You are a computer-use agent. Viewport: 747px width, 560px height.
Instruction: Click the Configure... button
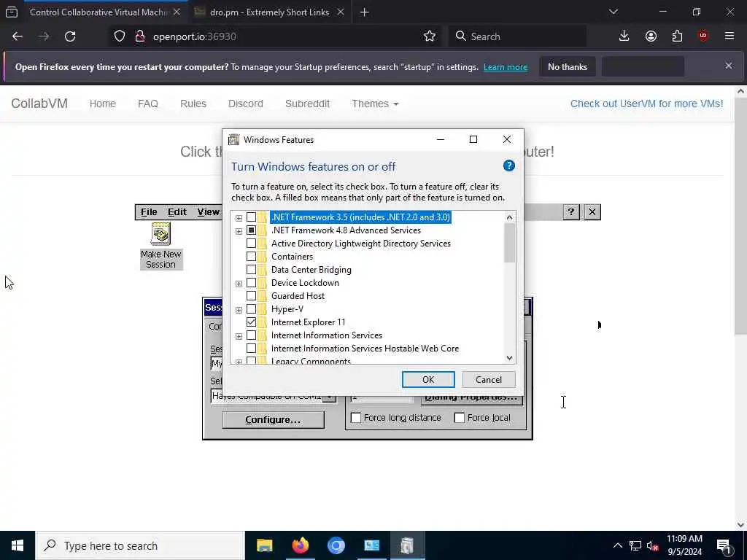(x=273, y=419)
